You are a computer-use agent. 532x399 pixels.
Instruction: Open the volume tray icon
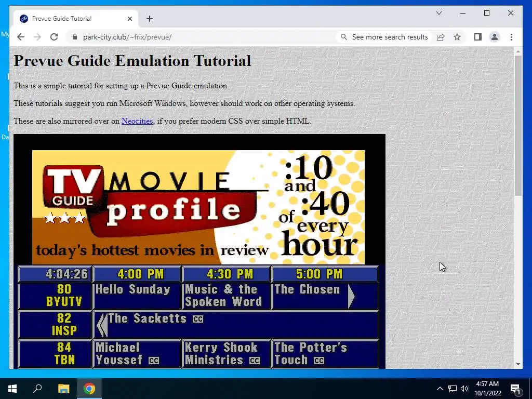point(464,389)
